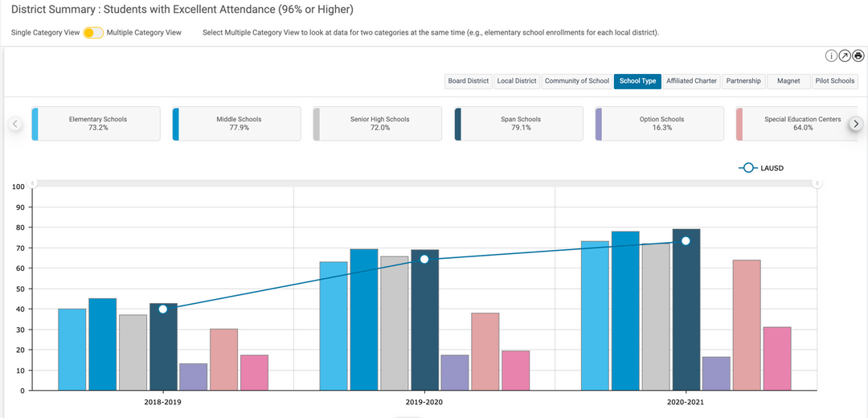
Task: Print the chart using the printer icon
Action: [858, 55]
